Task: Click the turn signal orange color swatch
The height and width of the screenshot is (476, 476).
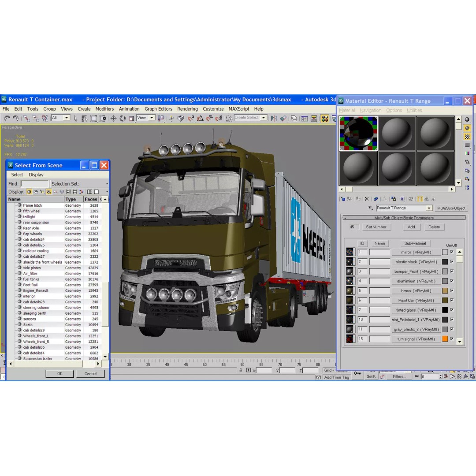Action: 445,339
